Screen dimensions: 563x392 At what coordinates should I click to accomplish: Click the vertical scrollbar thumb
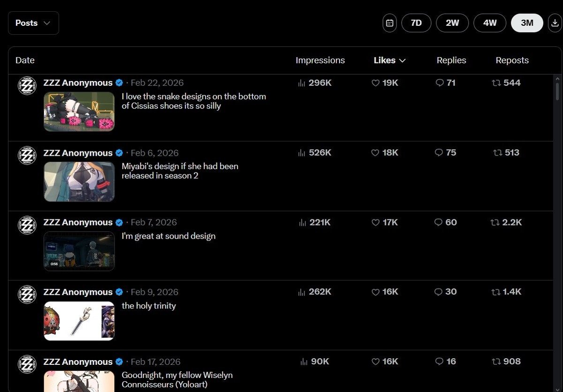pos(557,91)
